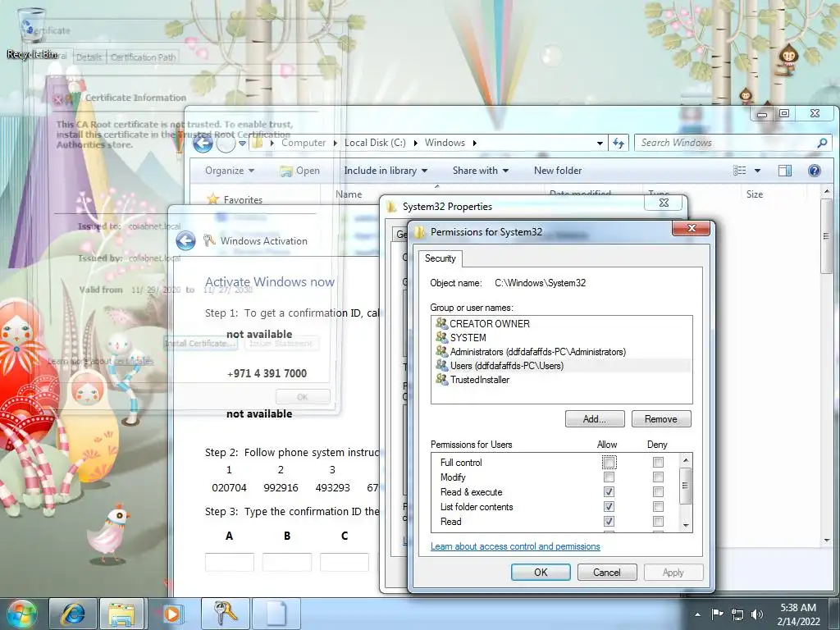Open recent pages dropdown next to nav buttons
The image size is (840, 630).
click(x=242, y=143)
